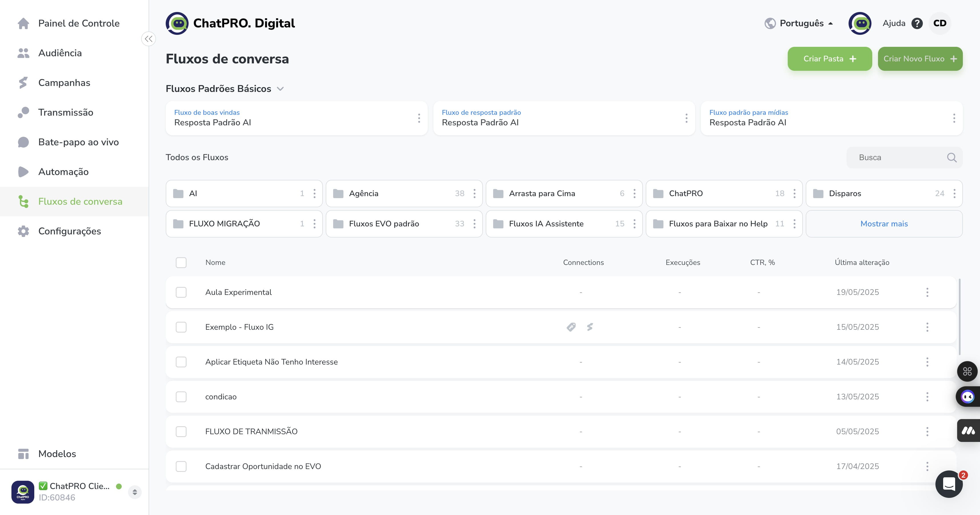Screen dimensions: 980x515
Task: Open options menu for FLUXO DE TRANMISSÃO row
Action: click(x=927, y=431)
